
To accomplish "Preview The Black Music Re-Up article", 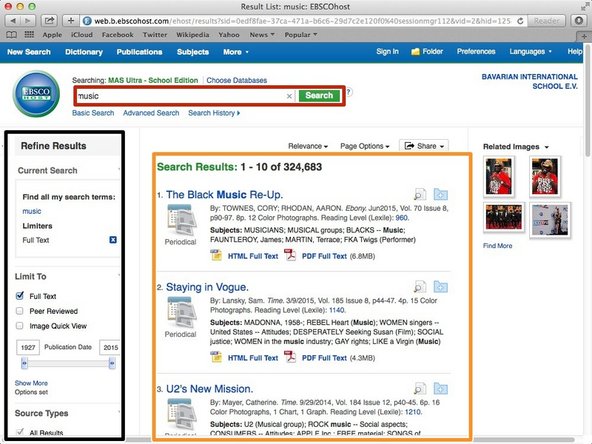I will 419,194.
